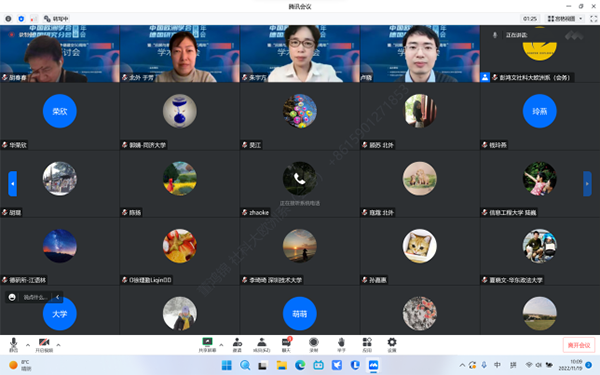Mute the microphone in the meeting toolbar

click(13, 344)
